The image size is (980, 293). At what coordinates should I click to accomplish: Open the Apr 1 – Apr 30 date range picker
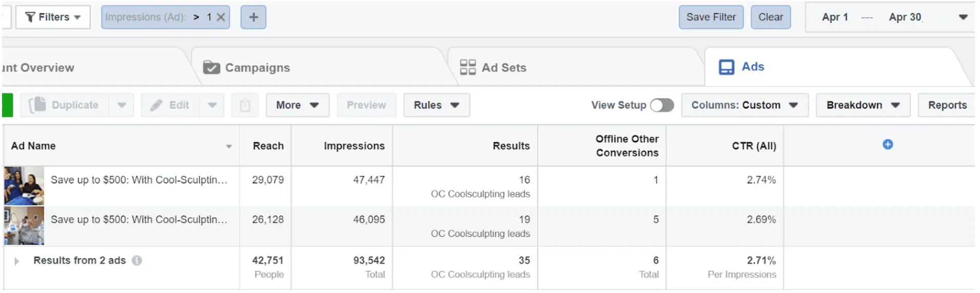click(891, 17)
